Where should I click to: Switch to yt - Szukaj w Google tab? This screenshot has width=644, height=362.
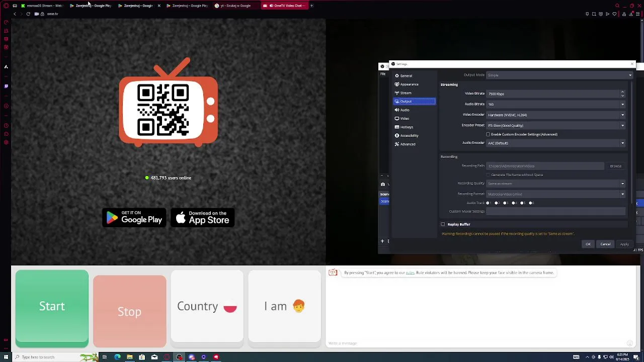pyautogui.click(x=235, y=6)
